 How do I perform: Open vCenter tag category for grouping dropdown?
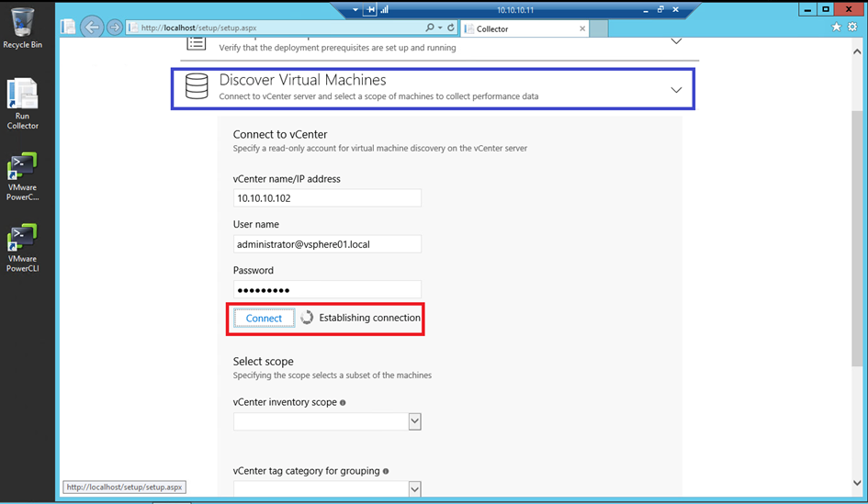pos(414,488)
